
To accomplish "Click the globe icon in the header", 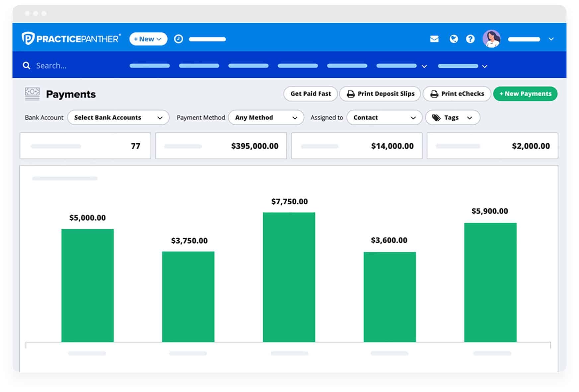I will 454,39.
